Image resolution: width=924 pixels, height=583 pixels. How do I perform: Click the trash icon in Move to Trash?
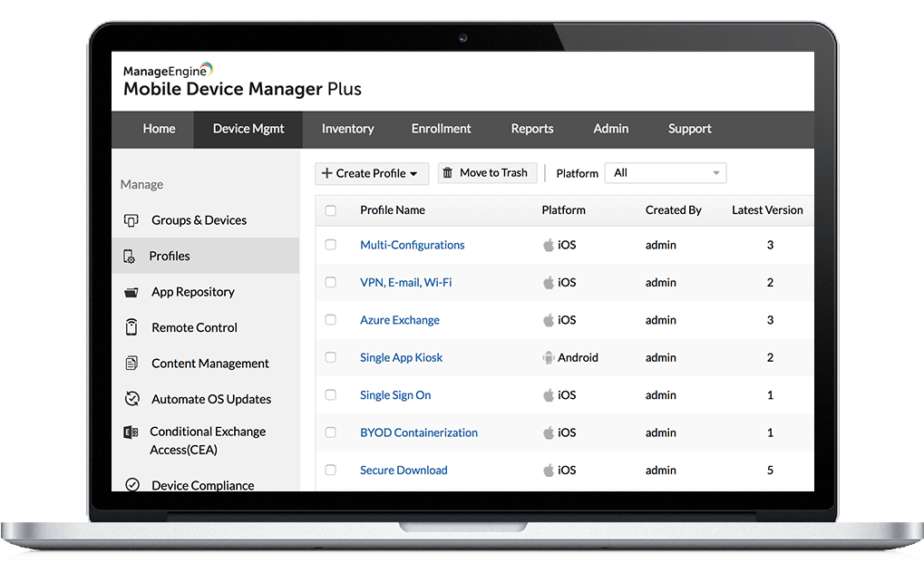coord(448,172)
